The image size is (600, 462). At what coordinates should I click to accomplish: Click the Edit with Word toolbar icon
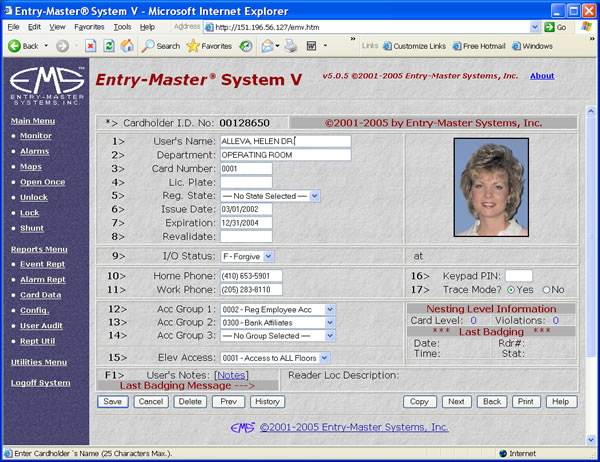tap(311, 46)
